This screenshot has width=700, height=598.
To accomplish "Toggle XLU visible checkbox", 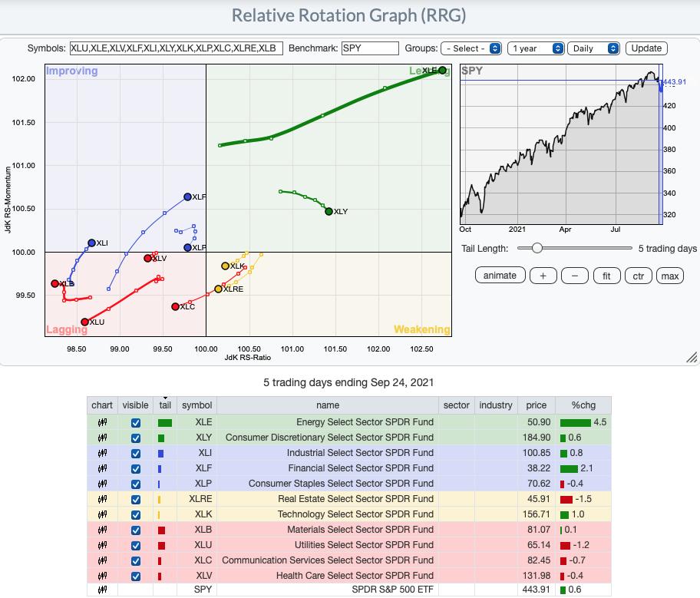I will click(x=136, y=546).
